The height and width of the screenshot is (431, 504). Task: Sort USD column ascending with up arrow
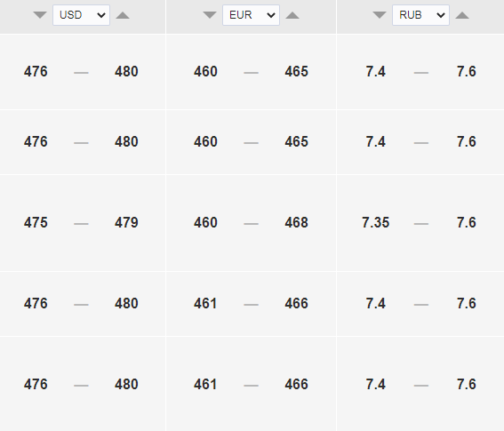[123, 15]
